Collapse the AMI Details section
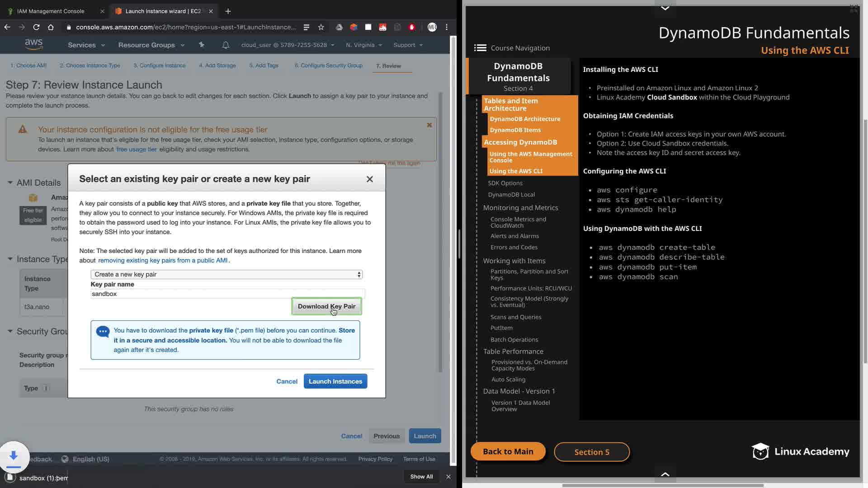The height and width of the screenshot is (488, 868). (10, 183)
